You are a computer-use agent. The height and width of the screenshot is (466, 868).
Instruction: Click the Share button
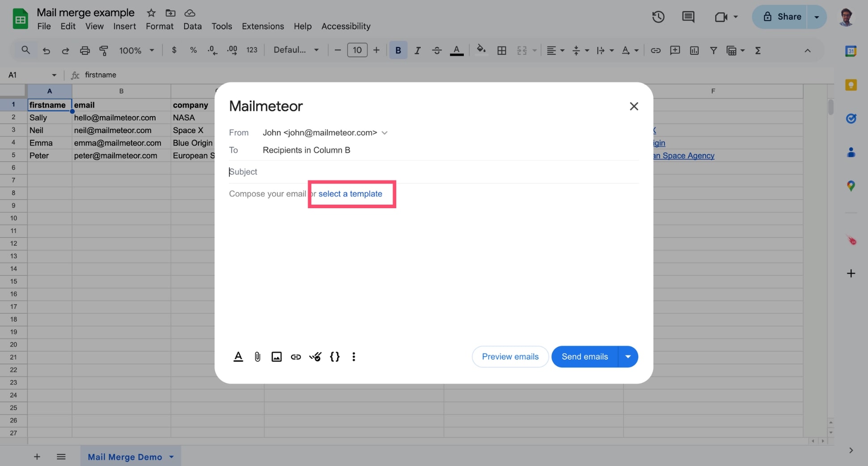(x=780, y=17)
